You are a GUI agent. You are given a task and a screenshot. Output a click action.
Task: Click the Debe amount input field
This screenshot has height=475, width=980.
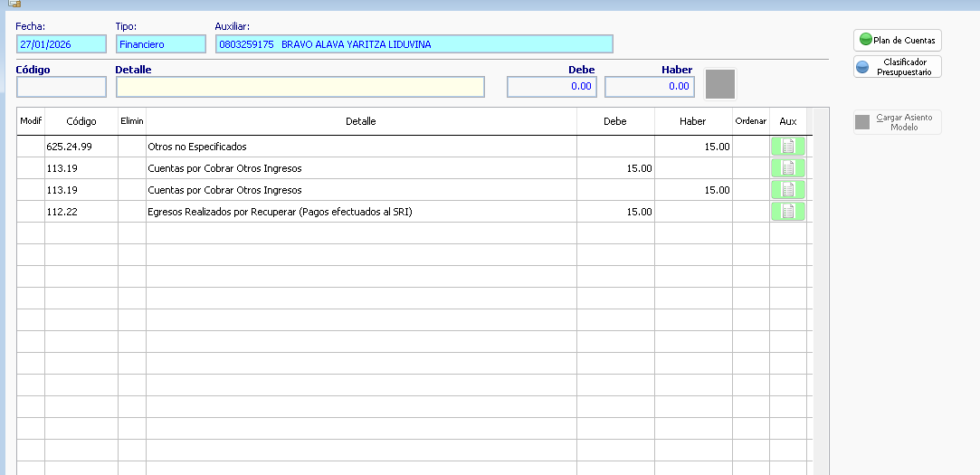tap(551, 87)
